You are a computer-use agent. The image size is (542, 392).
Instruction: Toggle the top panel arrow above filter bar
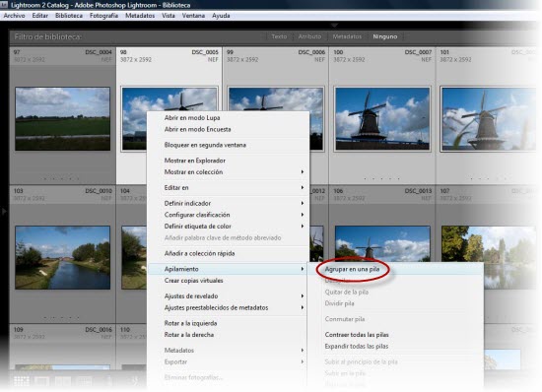click(x=334, y=25)
